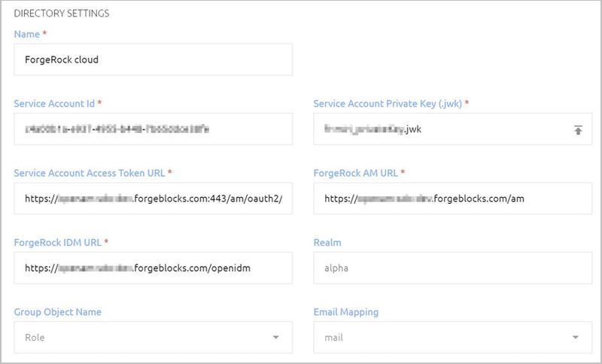
Task: Click the DIRECTORY SETTINGS heading
Action: [62, 14]
